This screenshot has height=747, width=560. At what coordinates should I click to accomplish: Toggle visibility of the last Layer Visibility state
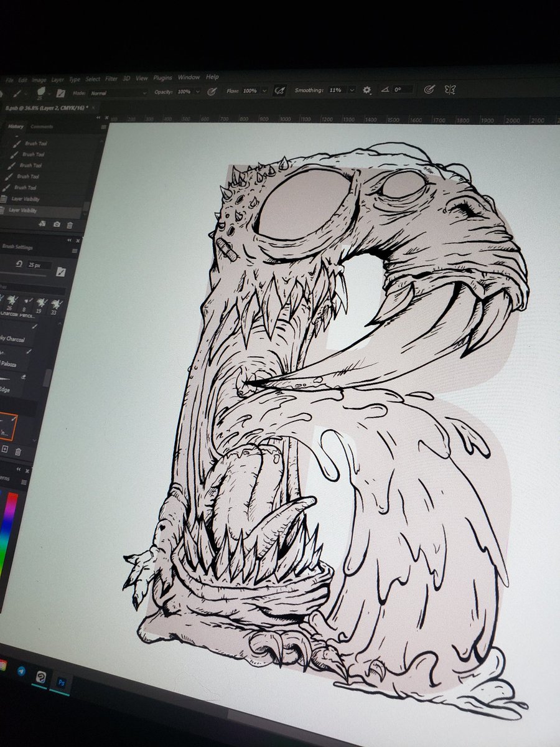3,209
